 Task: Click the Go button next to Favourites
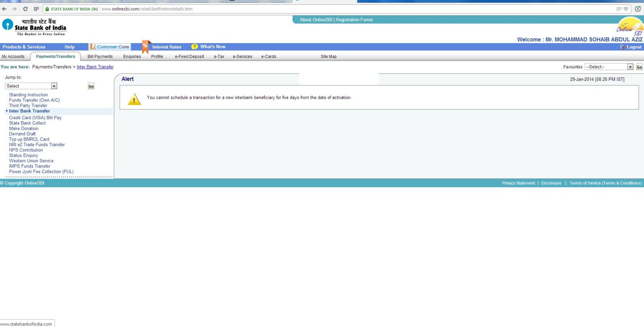coord(639,67)
